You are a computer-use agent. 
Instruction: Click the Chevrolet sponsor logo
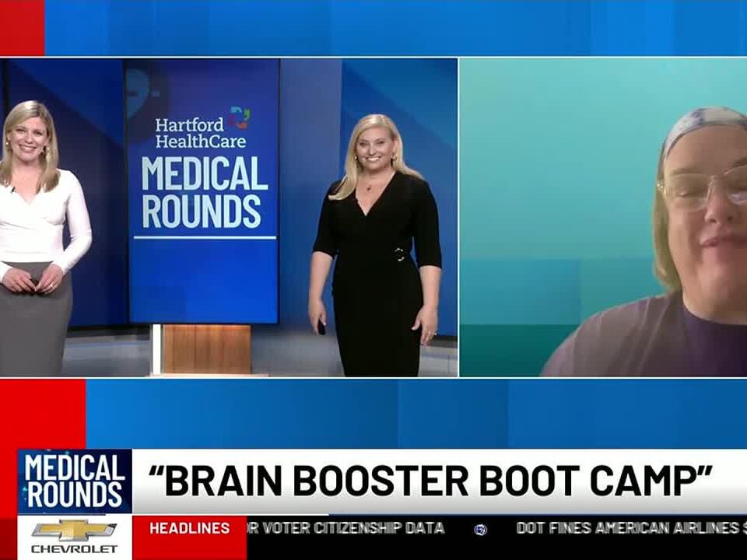(75, 537)
